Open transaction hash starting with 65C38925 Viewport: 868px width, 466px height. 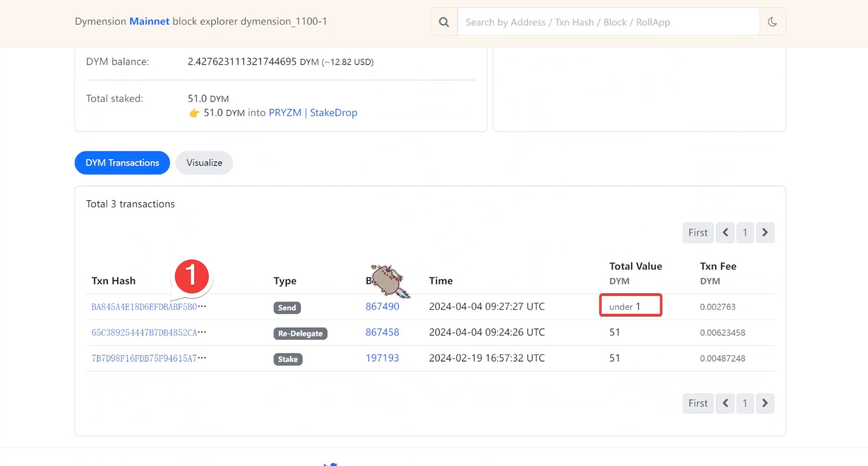145,333
